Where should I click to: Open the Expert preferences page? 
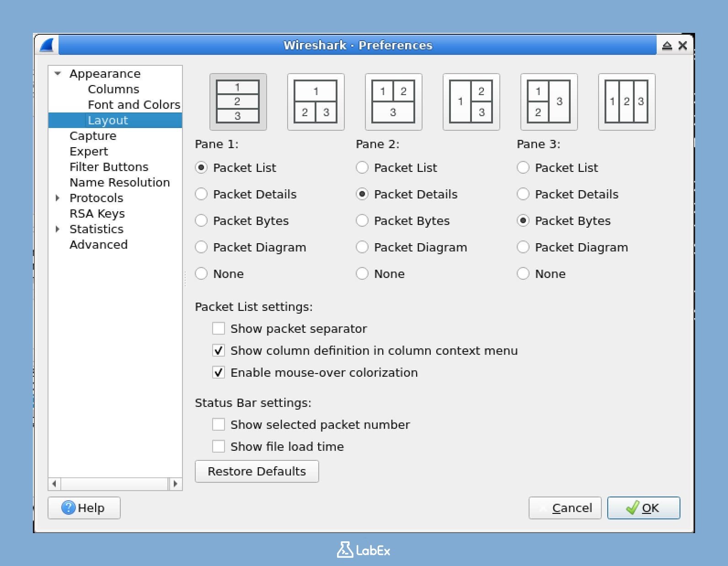coord(89,151)
